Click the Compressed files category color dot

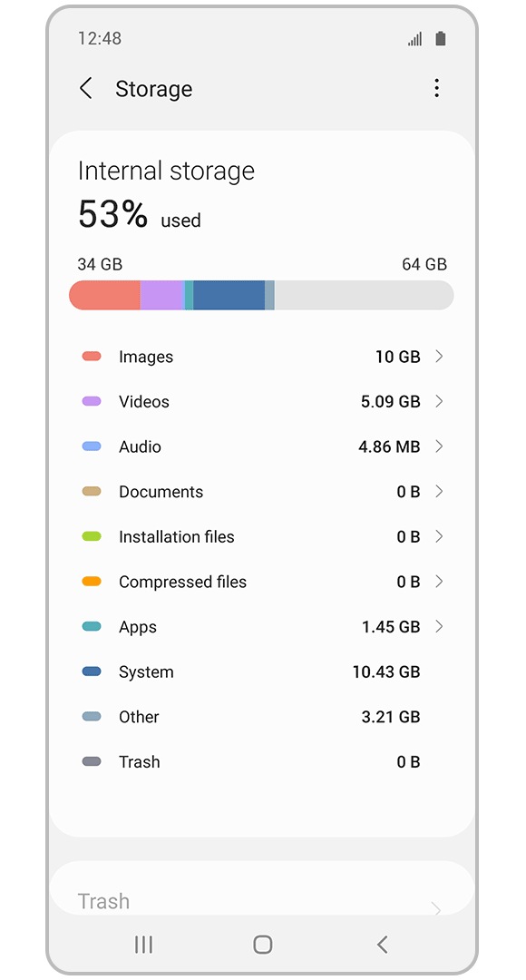tap(93, 582)
